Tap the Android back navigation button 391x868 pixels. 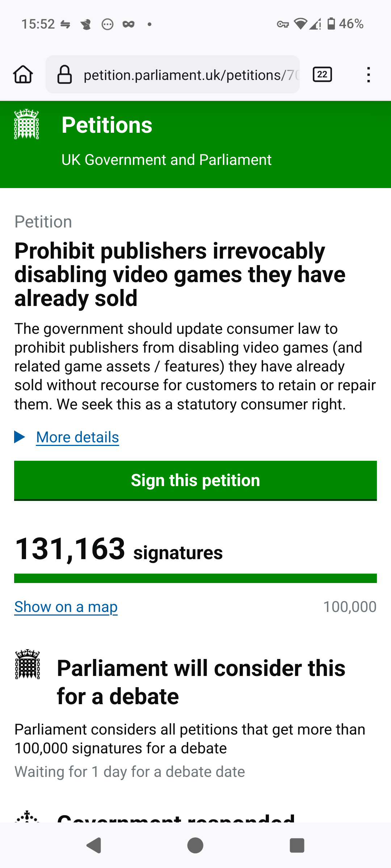(94, 845)
